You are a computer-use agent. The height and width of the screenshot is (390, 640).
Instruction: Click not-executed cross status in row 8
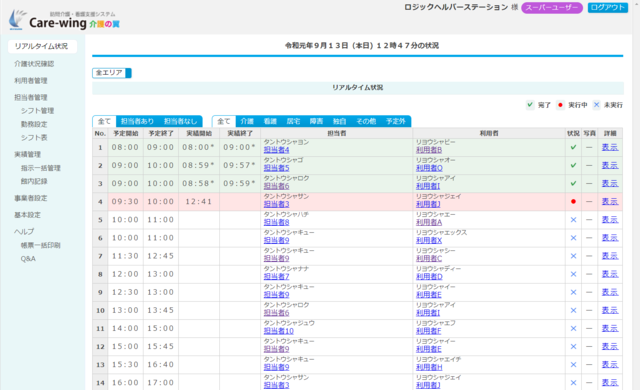[573, 274]
